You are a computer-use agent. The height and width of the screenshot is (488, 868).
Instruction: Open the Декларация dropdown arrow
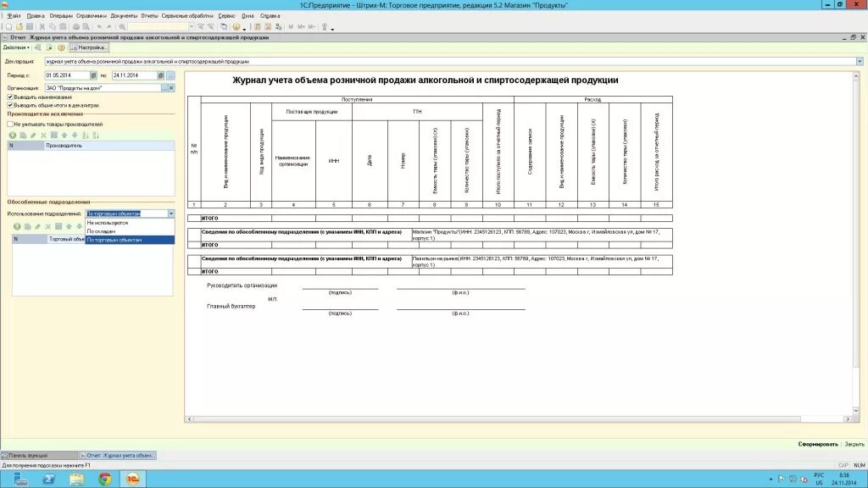coord(860,61)
